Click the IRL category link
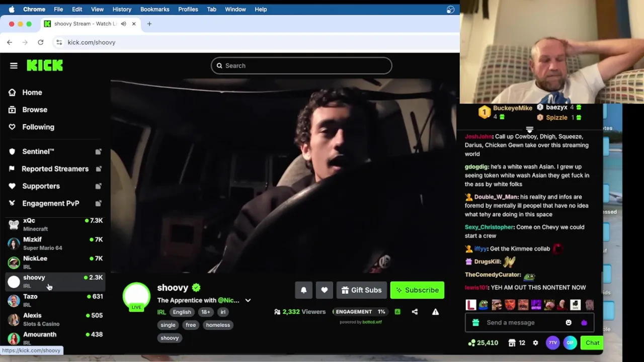This screenshot has height=362, width=644. [162, 312]
